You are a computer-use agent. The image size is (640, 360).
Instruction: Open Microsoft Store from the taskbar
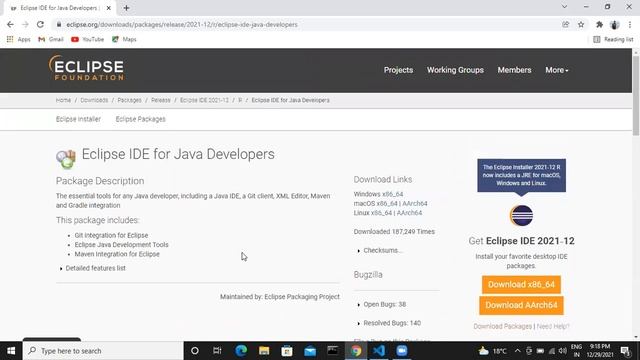pos(287,351)
